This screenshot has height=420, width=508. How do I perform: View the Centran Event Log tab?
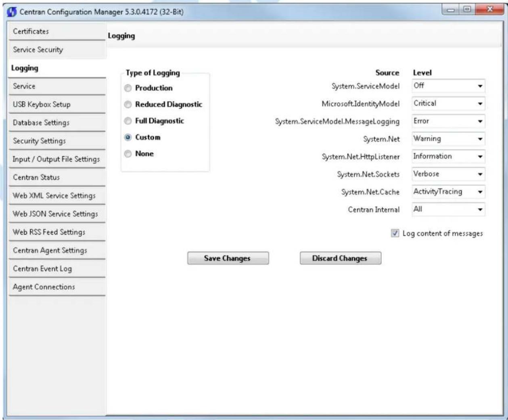coord(57,268)
